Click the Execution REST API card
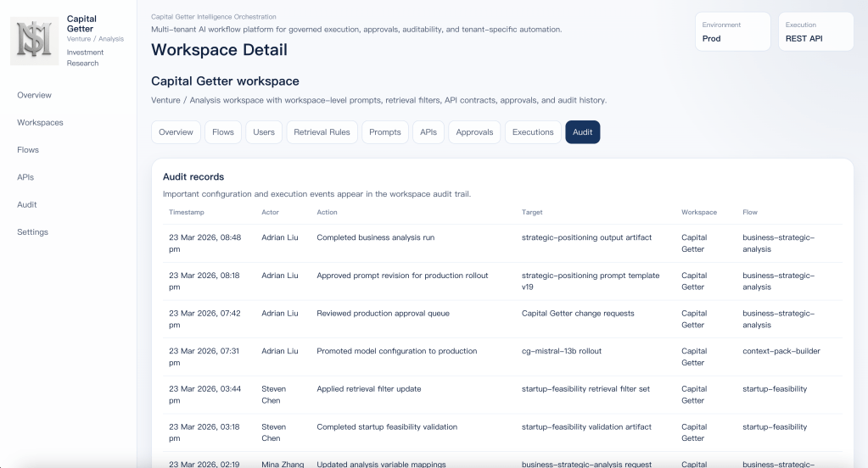The width and height of the screenshot is (868, 468). (815, 32)
